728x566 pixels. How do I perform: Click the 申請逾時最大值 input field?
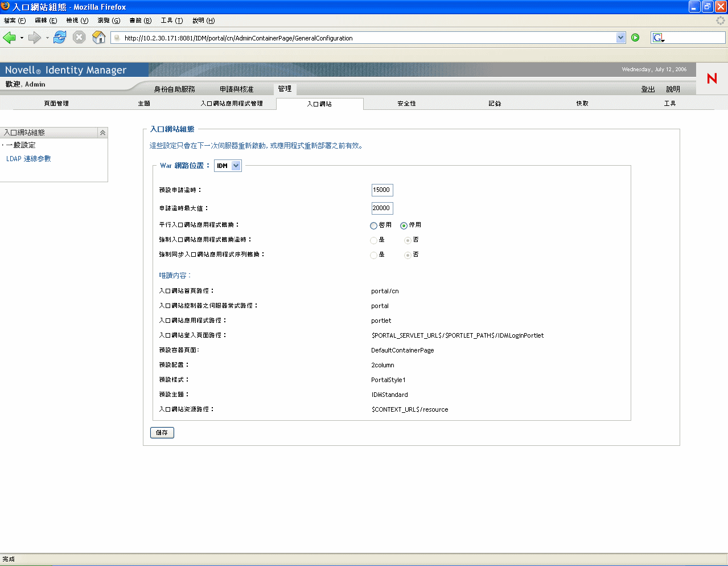click(382, 208)
